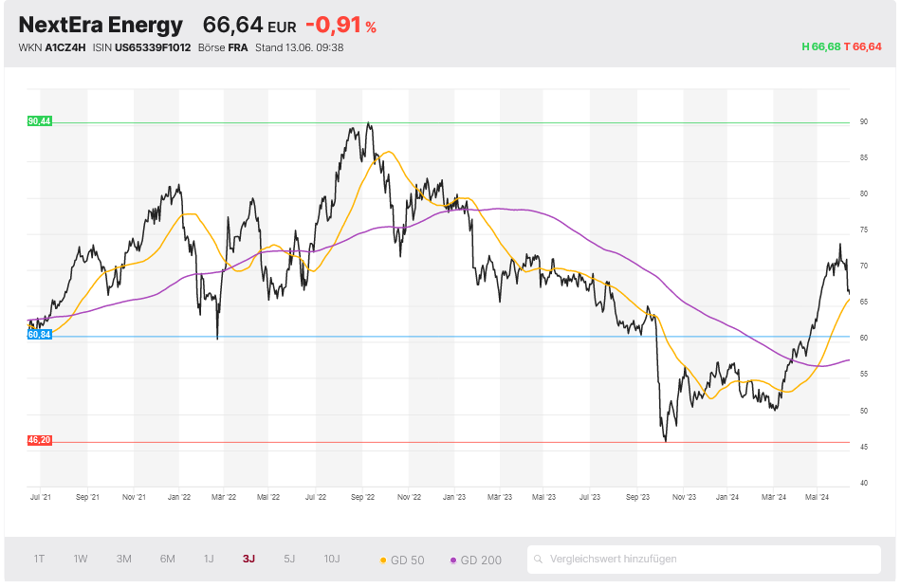901x588 pixels.
Task: Click the magnifier icon in comparison field
Action: click(x=539, y=560)
